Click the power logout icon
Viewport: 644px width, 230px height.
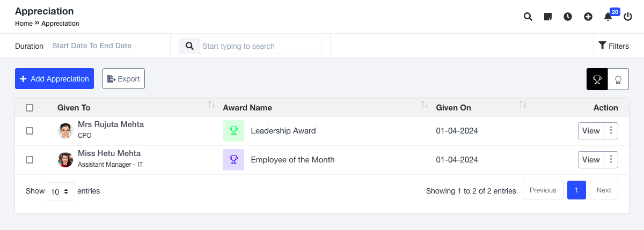[628, 17]
